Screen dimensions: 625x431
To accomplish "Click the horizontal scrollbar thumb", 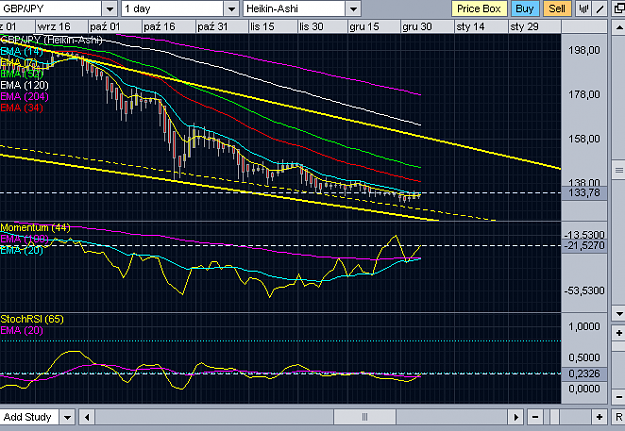I will coord(364,417).
